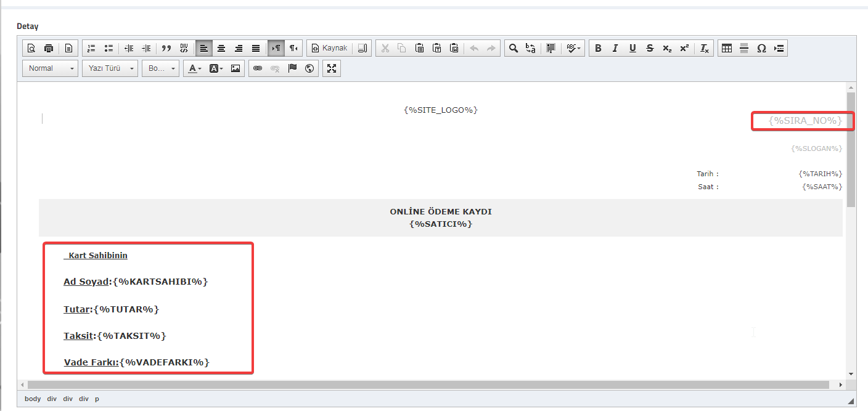Paste from Word

point(454,48)
